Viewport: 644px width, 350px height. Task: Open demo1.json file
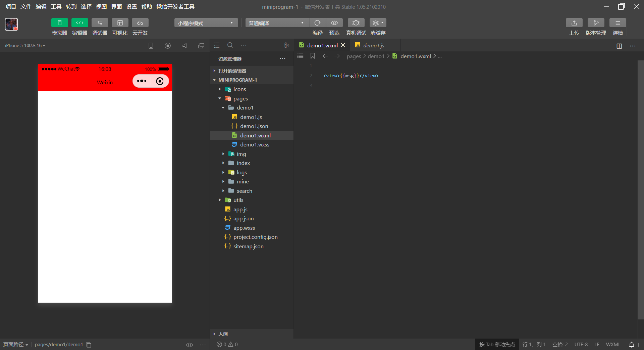pyautogui.click(x=252, y=126)
